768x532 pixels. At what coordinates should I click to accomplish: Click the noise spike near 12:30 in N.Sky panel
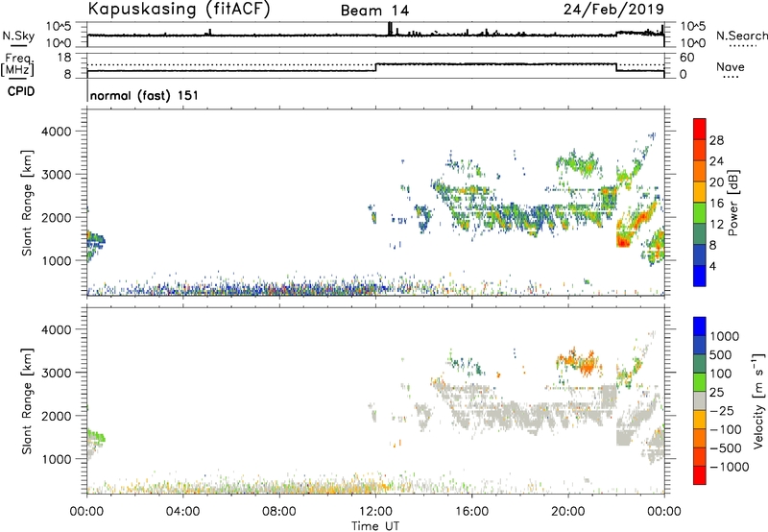(390, 29)
